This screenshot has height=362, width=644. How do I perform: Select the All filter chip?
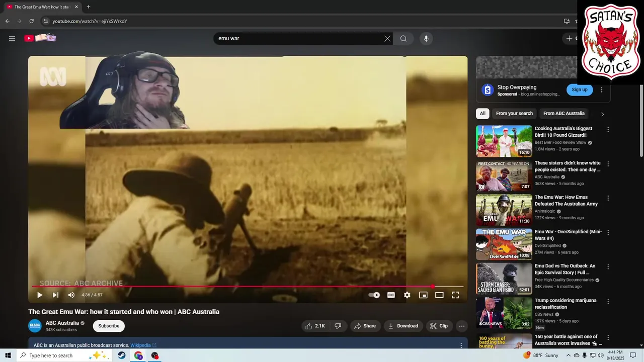pos(482,114)
